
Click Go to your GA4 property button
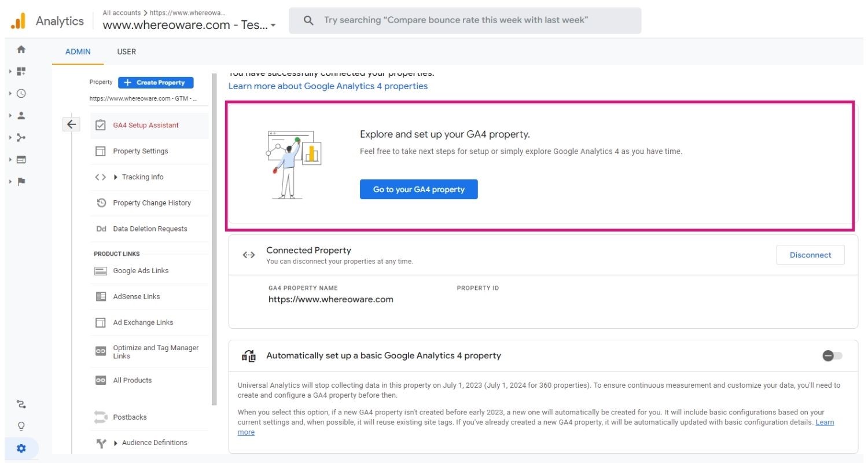(419, 189)
